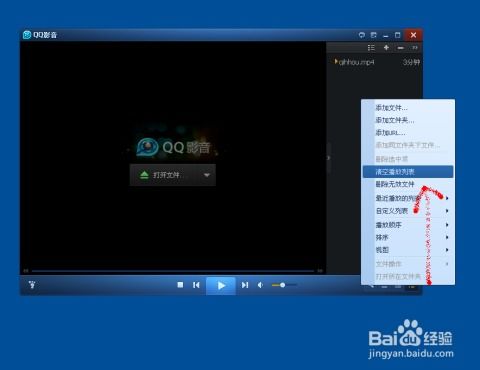Click the 3分钟 duration of qihhou.mp4
The image size is (480, 370).
click(411, 62)
